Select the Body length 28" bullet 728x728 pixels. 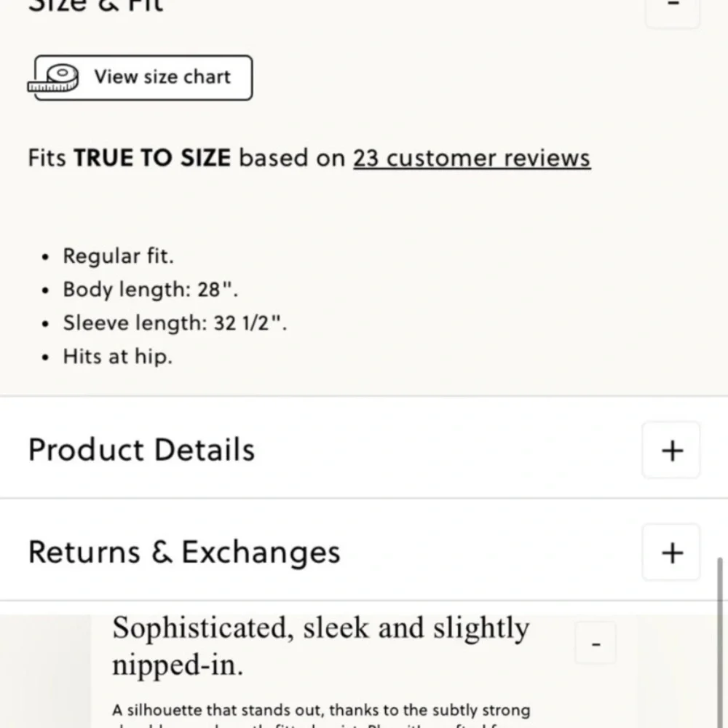pyautogui.click(x=150, y=290)
